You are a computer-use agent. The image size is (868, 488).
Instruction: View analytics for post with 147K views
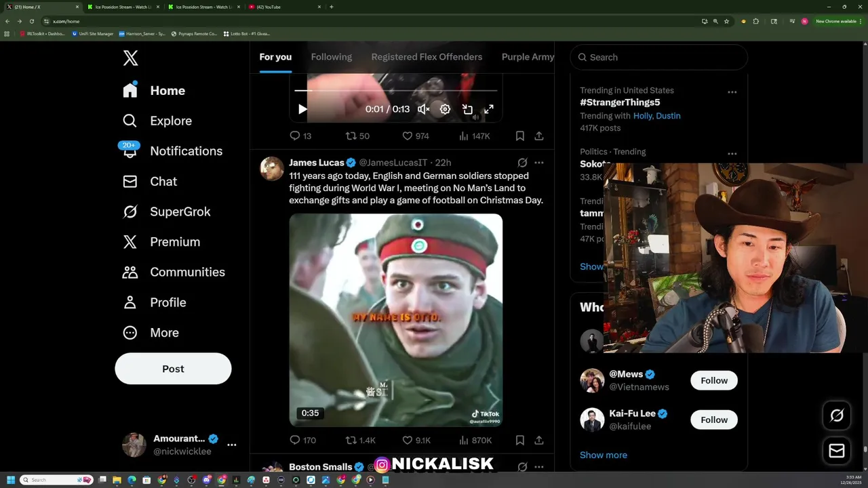474,136
